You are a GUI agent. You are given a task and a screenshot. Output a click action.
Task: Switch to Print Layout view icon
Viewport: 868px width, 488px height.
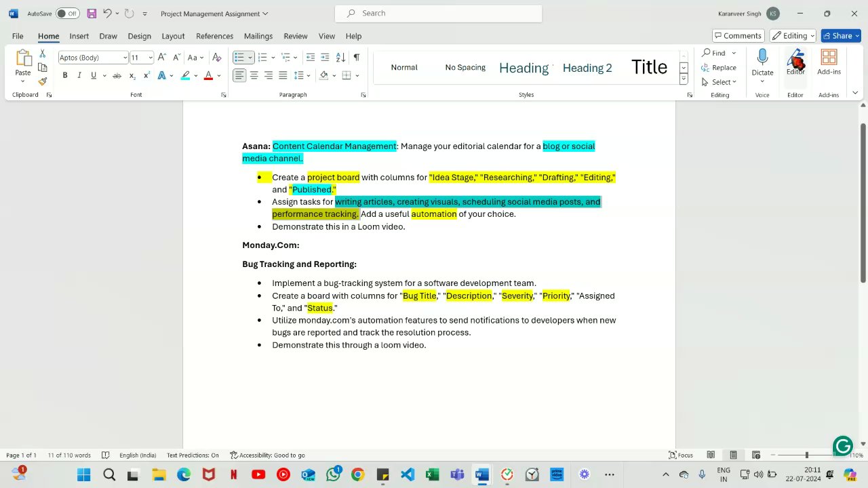733,455
